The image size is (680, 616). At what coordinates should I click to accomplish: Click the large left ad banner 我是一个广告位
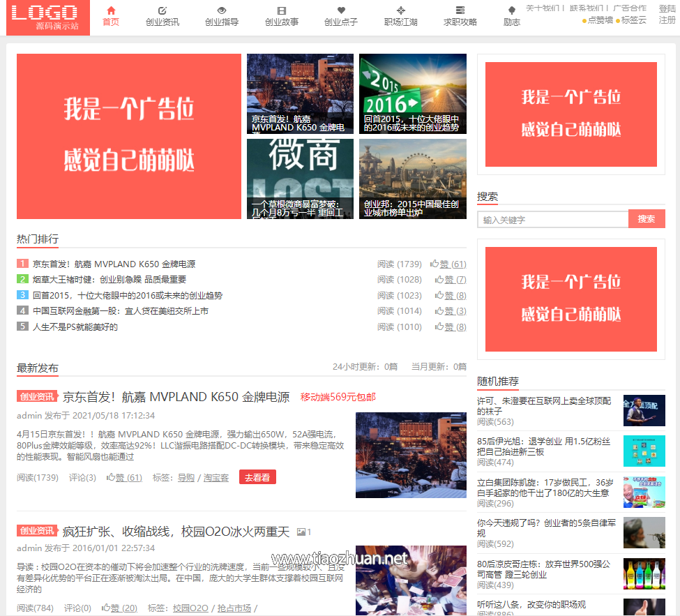pyautogui.click(x=129, y=136)
